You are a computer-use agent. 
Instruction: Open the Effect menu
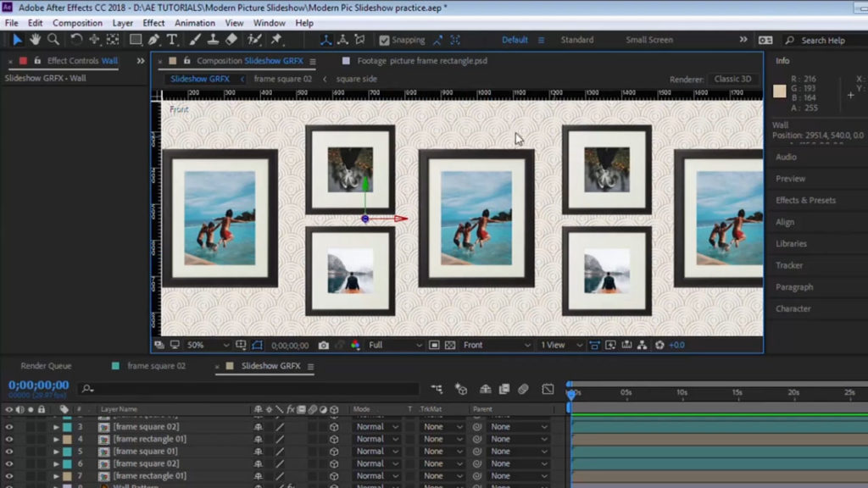(x=153, y=23)
